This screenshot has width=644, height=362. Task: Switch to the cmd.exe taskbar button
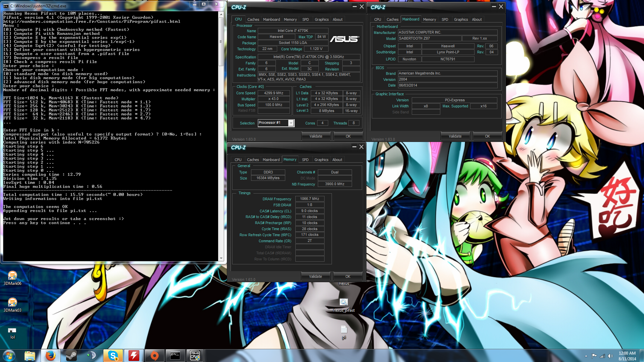pyautogui.click(x=175, y=355)
